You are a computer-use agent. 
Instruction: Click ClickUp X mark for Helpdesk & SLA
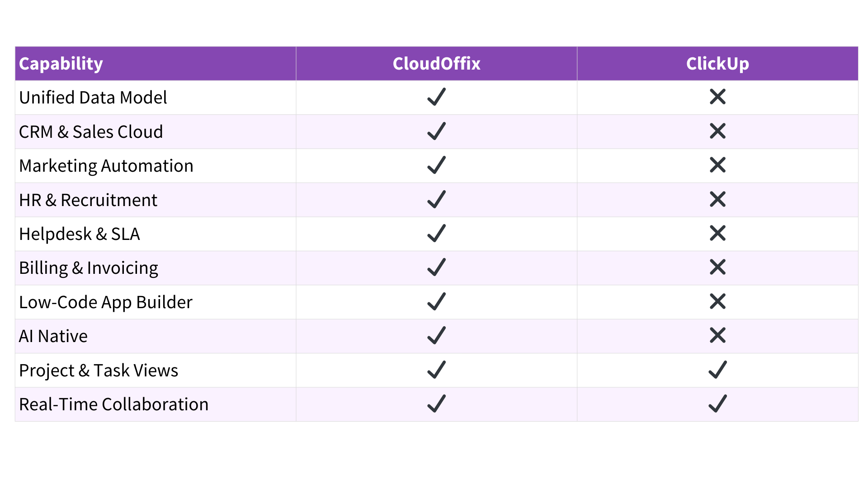pyautogui.click(x=717, y=234)
